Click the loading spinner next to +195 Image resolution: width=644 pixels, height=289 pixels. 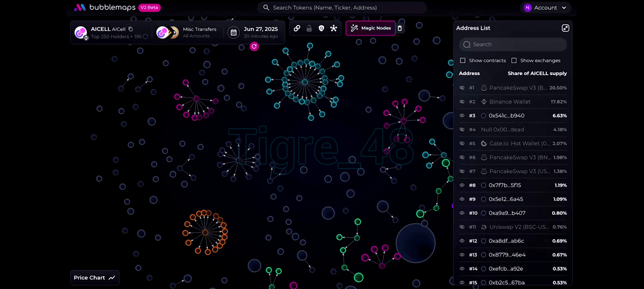145,36
